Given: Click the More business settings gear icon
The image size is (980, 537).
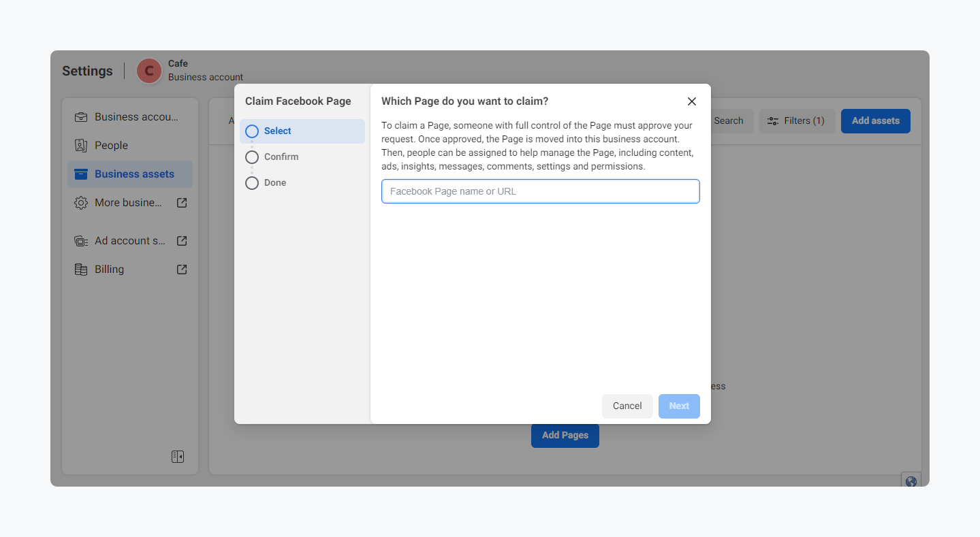Looking at the screenshot, I should (x=81, y=203).
